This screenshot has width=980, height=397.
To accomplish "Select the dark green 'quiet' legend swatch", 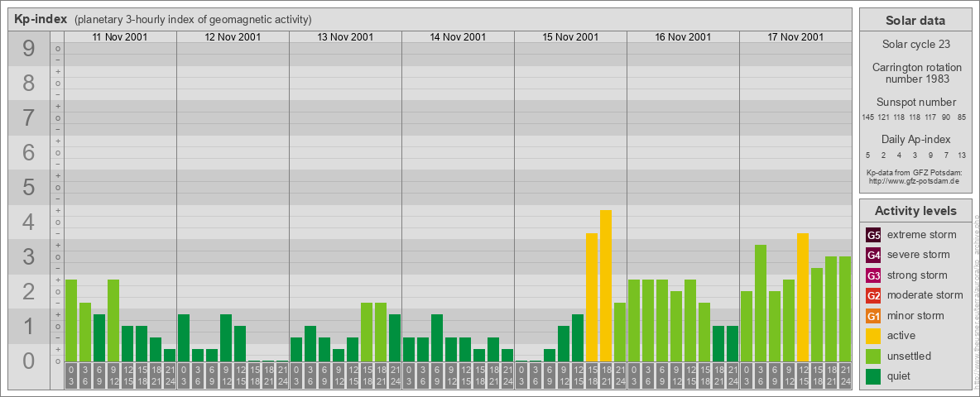I will (x=873, y=375).
